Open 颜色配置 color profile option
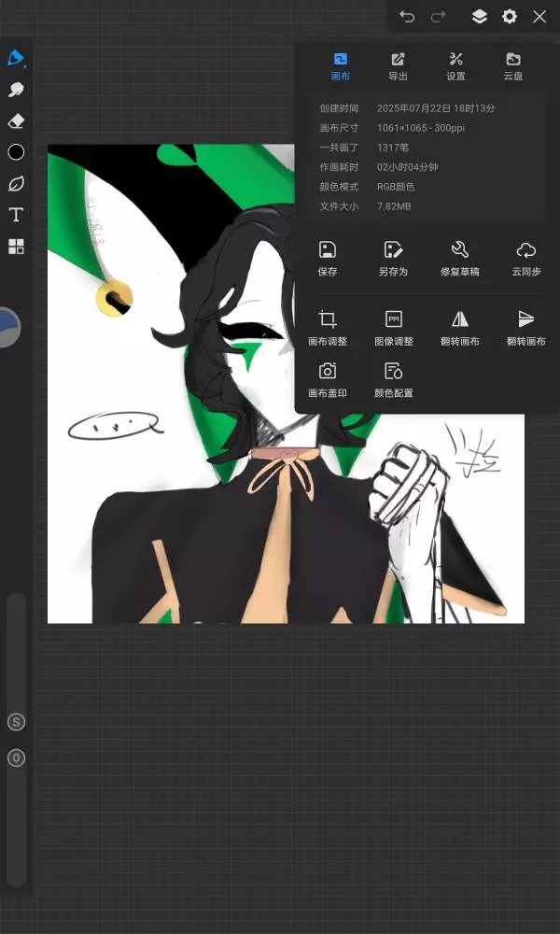 click(393, 379)
